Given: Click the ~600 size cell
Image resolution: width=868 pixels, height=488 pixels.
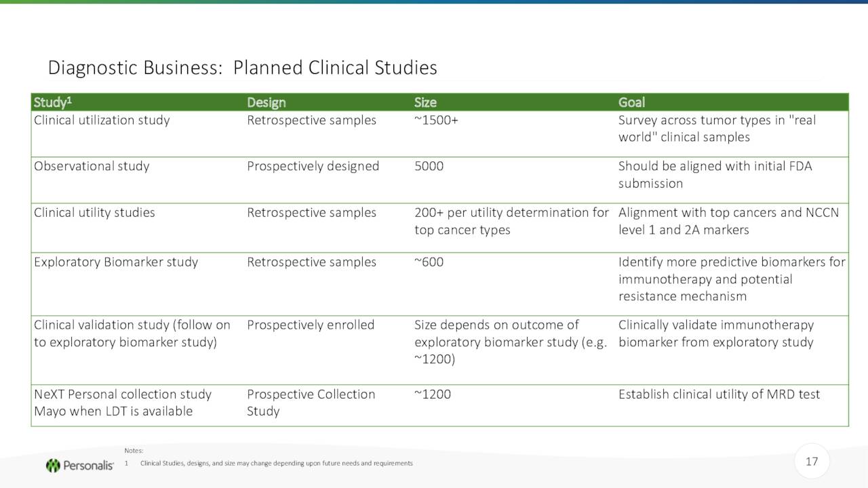Looking at the screenshot, I should click(429, 262).
